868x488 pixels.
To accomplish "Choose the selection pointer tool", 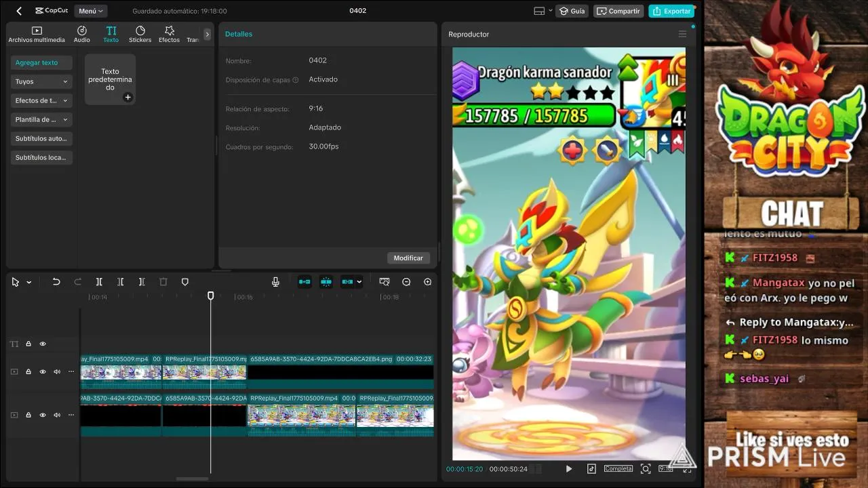I will tap(15, 282).
